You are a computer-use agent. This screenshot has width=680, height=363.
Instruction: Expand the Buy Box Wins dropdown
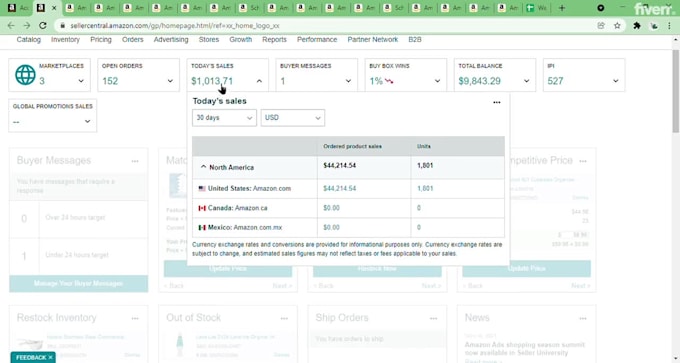(x=437, y=81)
